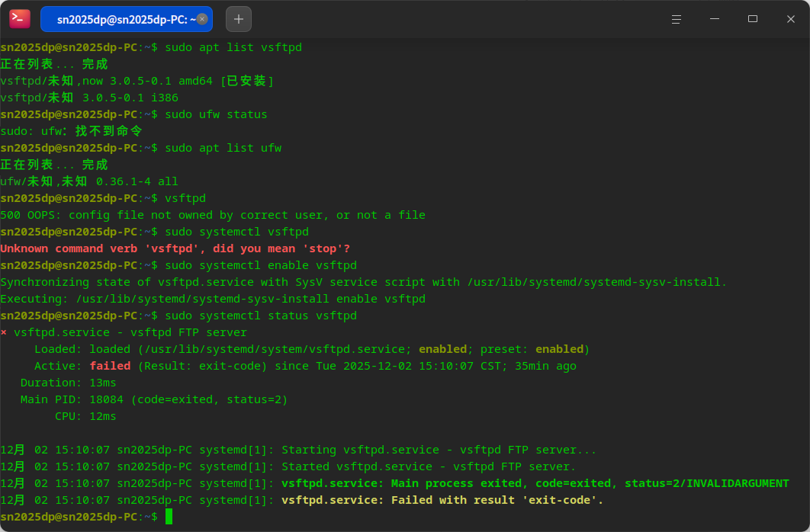The width and height of the screenshot is (810, 532).
Task: Click the vsftpd amd64 [已安装] package line
Action: (x=137, y=81)
